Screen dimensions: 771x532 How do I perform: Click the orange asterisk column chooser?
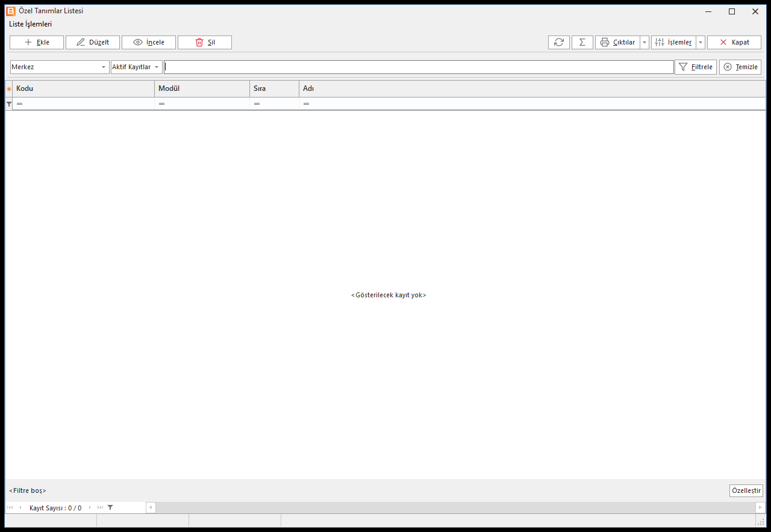pos(8,89)
